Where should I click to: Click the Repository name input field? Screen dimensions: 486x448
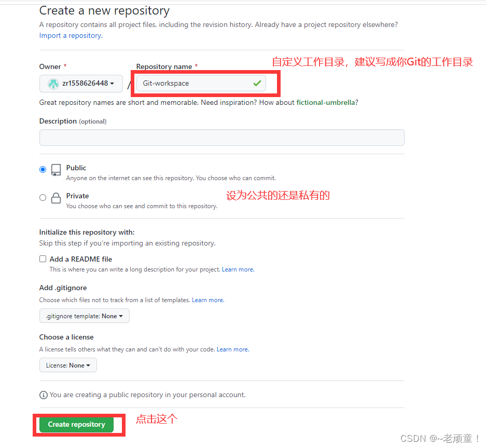201,83
